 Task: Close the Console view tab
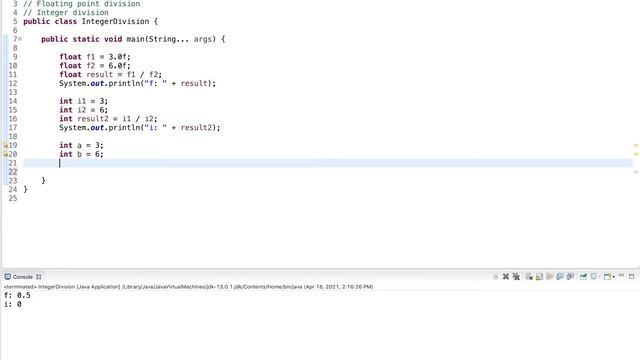[38, 277]
